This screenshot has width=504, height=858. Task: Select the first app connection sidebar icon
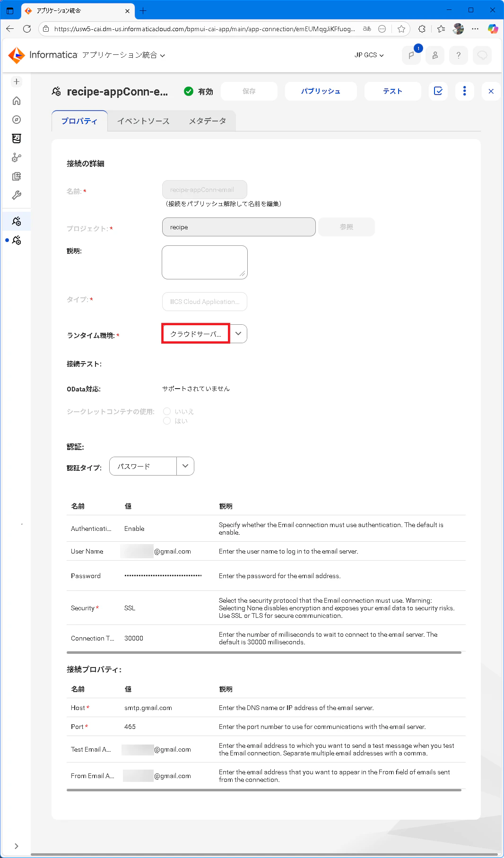[17, 221]
